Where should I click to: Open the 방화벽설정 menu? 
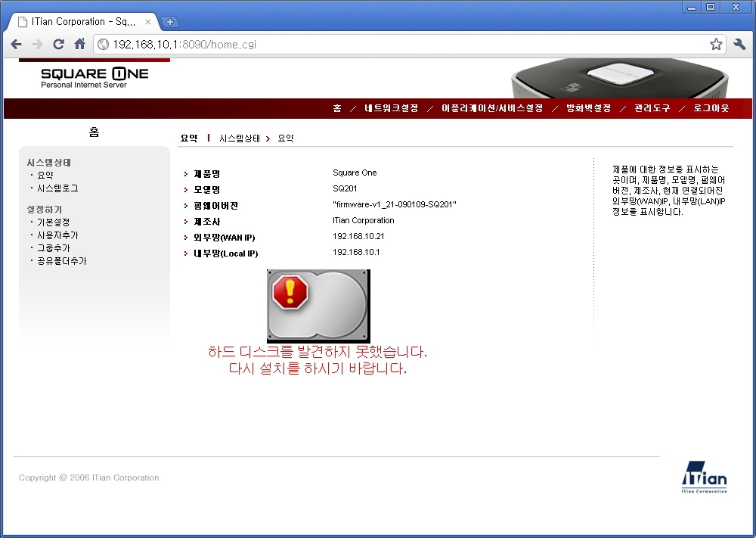588,108
